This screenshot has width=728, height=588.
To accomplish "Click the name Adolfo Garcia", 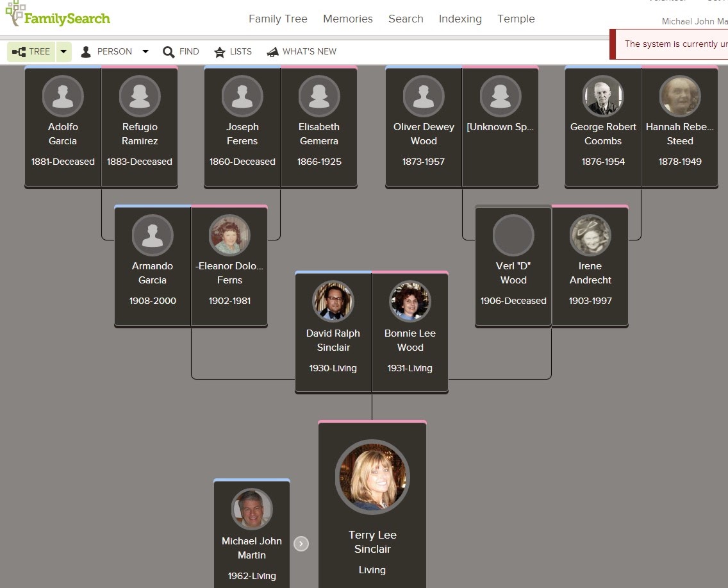I will (63, 134).
